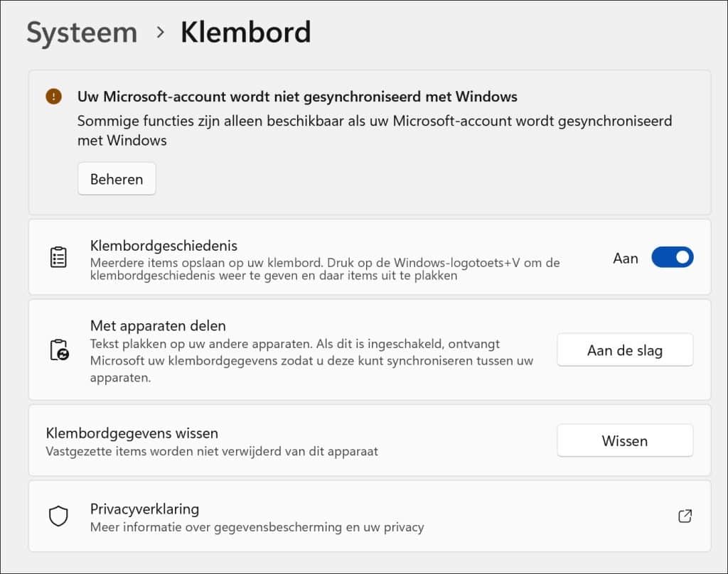Open Privacyverklaring for privacy information
Image resolution: width=728 pixels, height=574 pixels.
pos(144,509)
